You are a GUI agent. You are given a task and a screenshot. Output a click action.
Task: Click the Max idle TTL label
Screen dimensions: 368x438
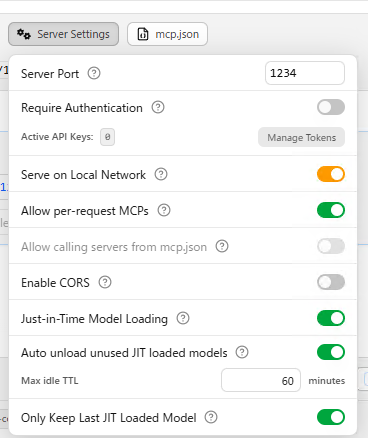[x=50, y=381]
